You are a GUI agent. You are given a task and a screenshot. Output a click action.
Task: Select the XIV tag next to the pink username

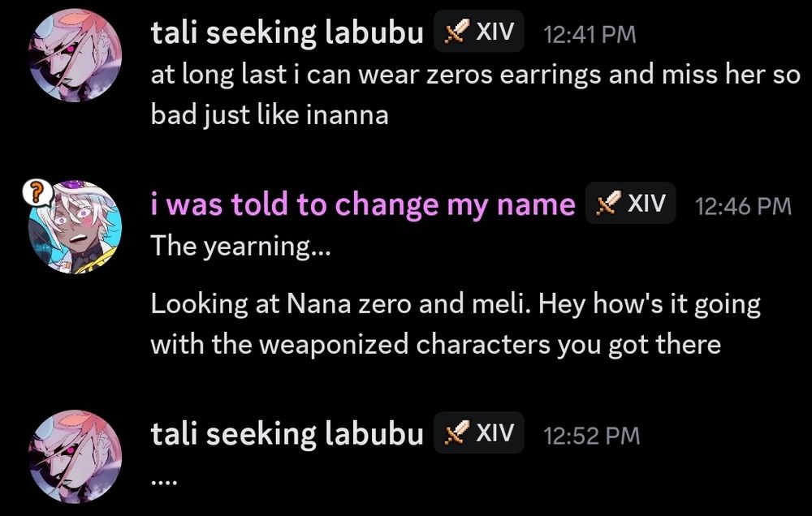(632, 204)
